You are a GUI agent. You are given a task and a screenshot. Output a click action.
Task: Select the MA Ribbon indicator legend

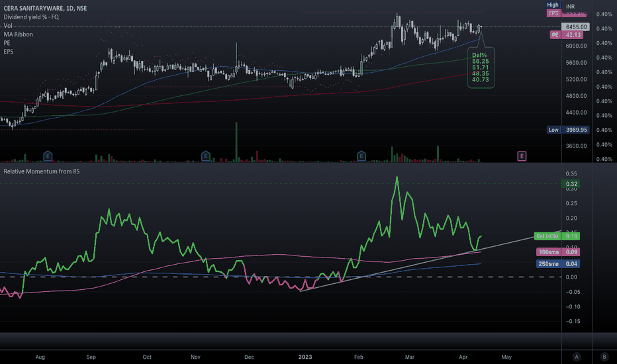18,34
